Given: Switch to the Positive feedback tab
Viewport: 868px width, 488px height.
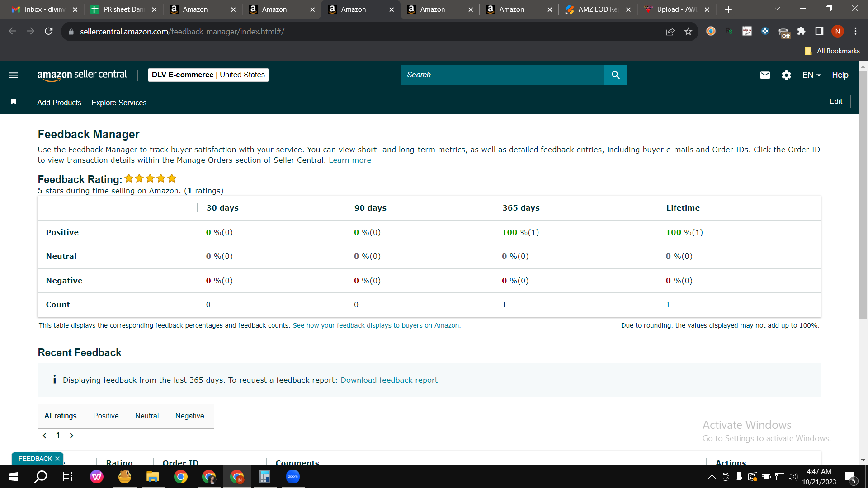Looking at the screenshot, I should (x=106, y=416).
